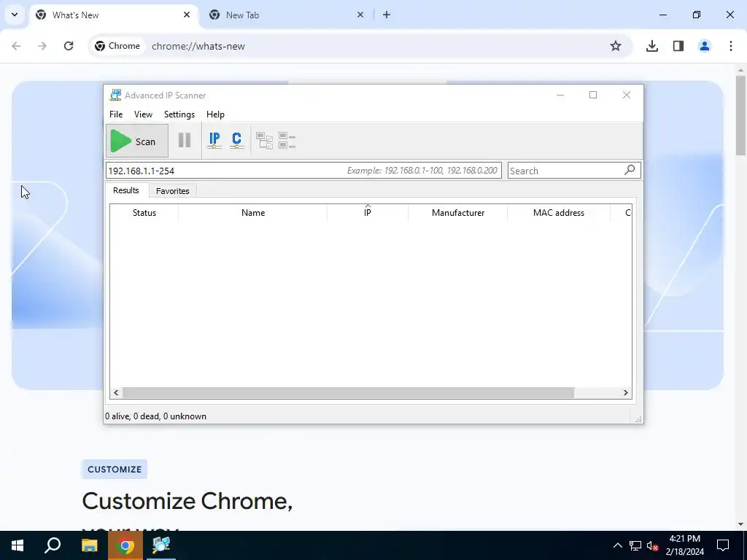The image size is (747, 560).
Task: Click the Advanced IP Scanner title bar icon
Action: tap(115, 95)
